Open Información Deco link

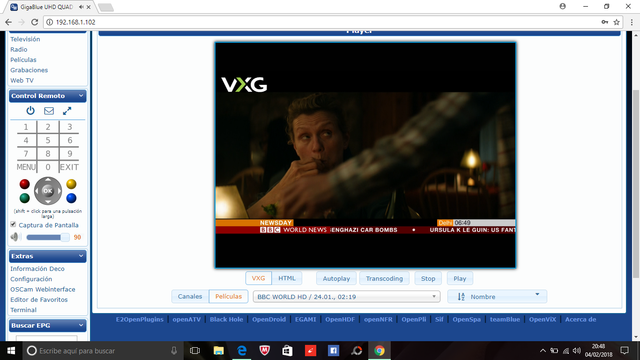click(38, 269)
